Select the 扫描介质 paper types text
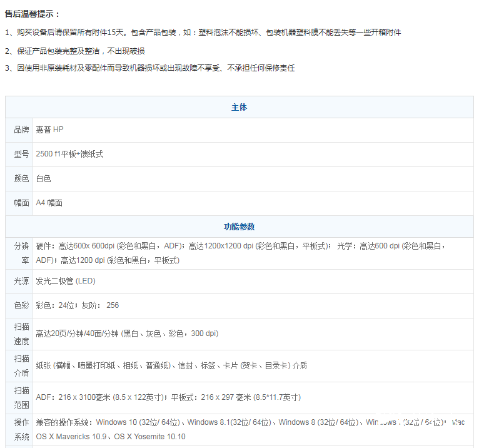479x448 pixels. click(171, 365)
